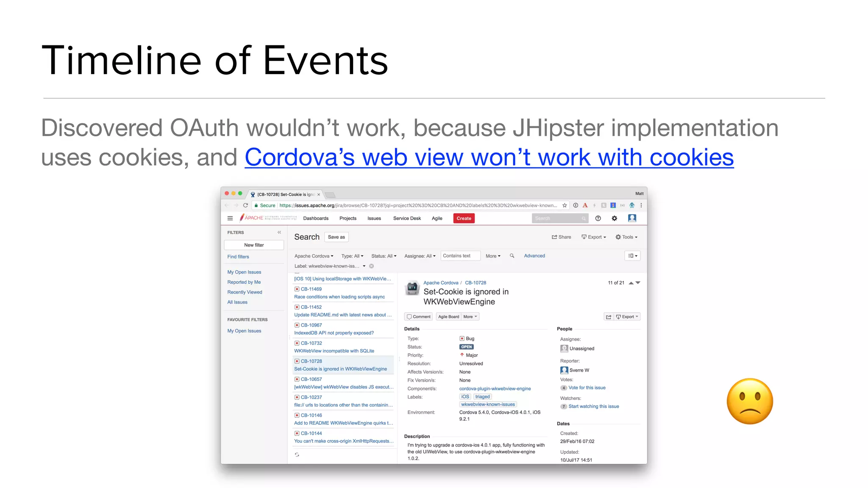Select issue CB-10657 in list

click(344, 383)
